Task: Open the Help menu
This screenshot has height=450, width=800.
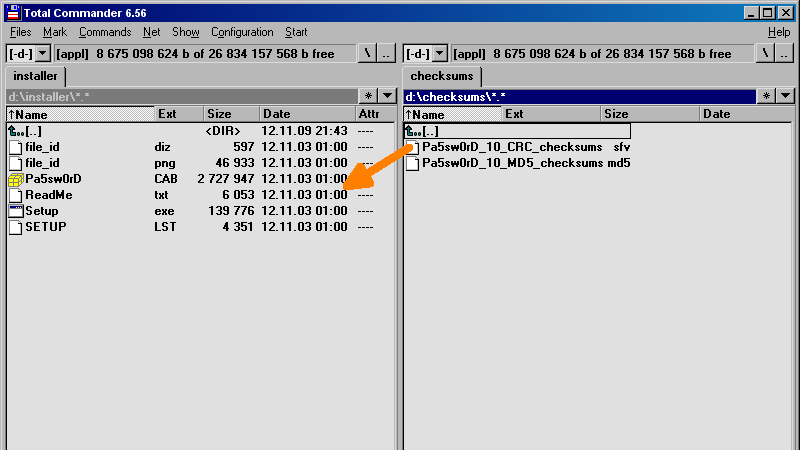Action: (x=779, y=32)
